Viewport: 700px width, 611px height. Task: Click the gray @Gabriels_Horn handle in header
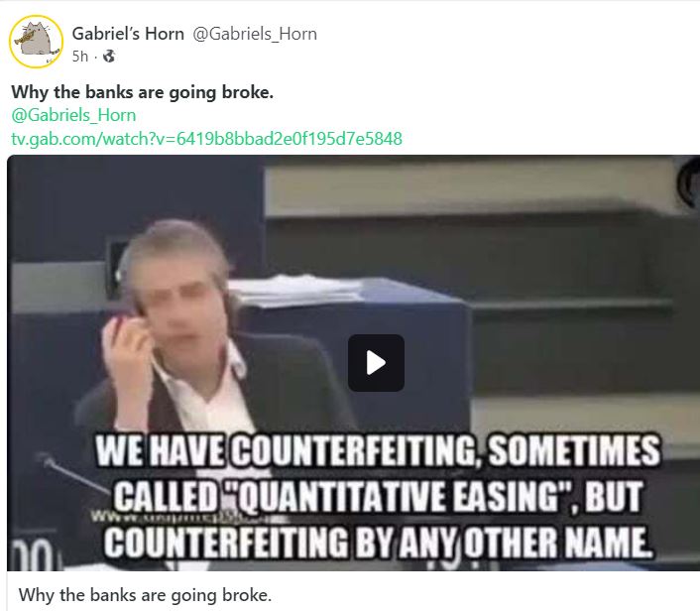pos(255,34)
